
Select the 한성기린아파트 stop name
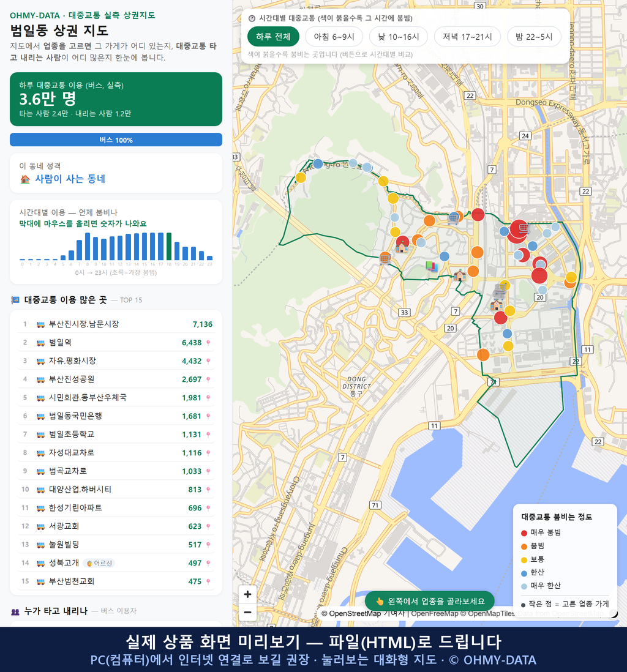(x=75, y=508)
